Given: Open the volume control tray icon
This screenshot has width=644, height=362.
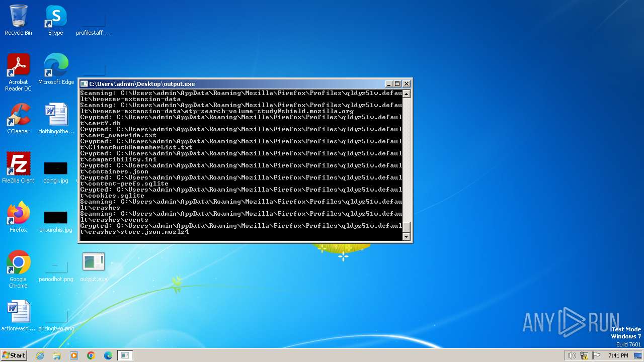Looking at the screenshot, I should 572,355.
